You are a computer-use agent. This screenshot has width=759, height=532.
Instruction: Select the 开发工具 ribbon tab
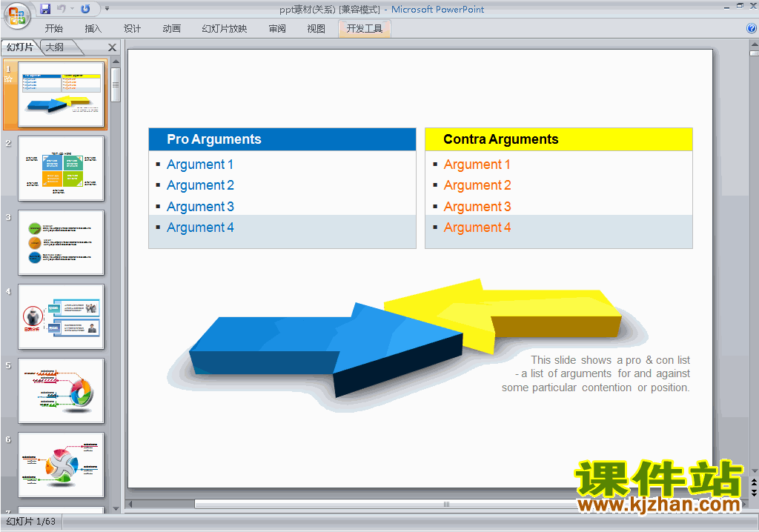[364, 29]
